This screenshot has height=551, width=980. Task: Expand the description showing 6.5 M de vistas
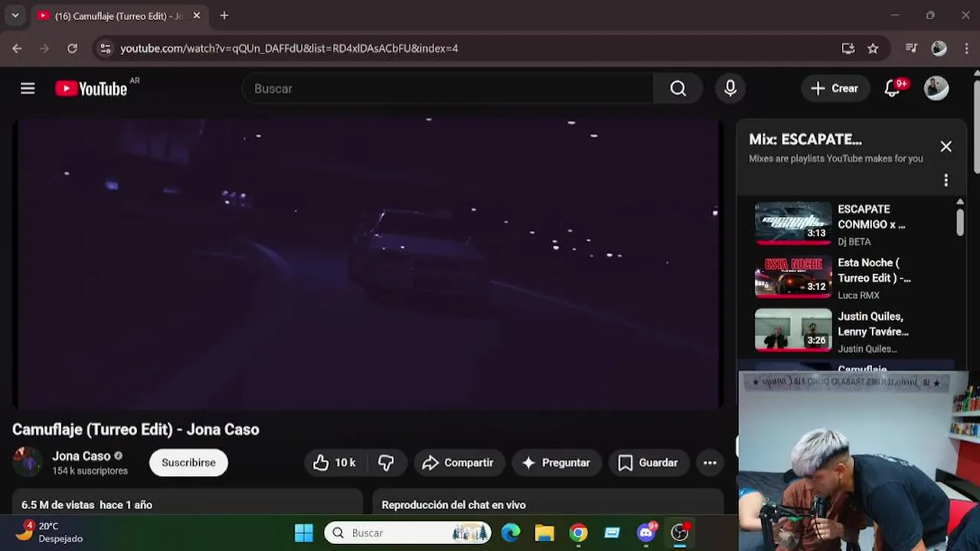[x=187, y=502]
